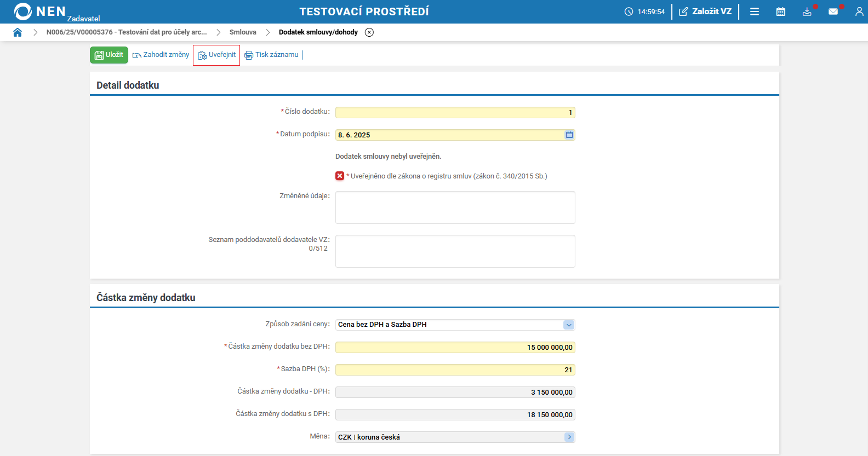Open the hamburger main menu

(x=755, y=11)
